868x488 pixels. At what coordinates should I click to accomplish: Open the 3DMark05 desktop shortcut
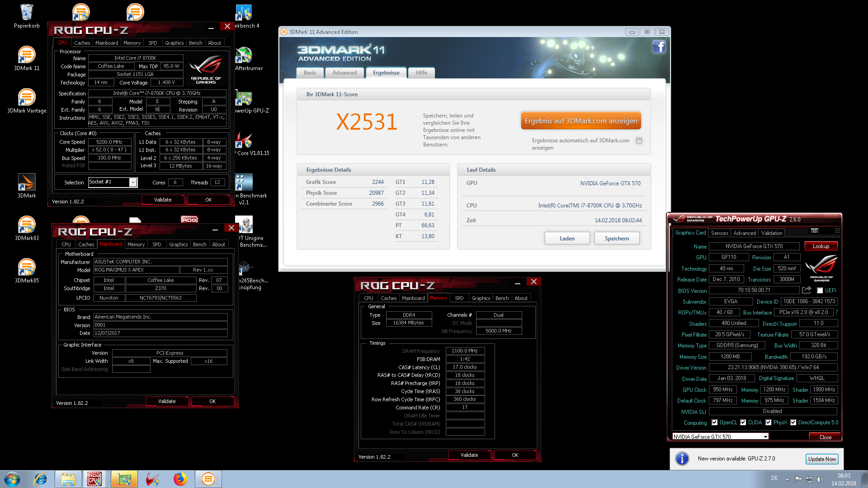[27, 271]
